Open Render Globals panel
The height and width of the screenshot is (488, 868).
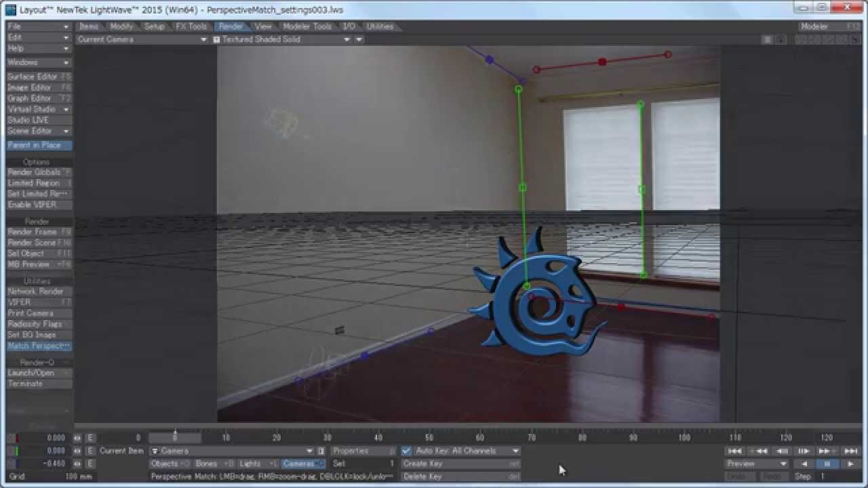point(39,172)
